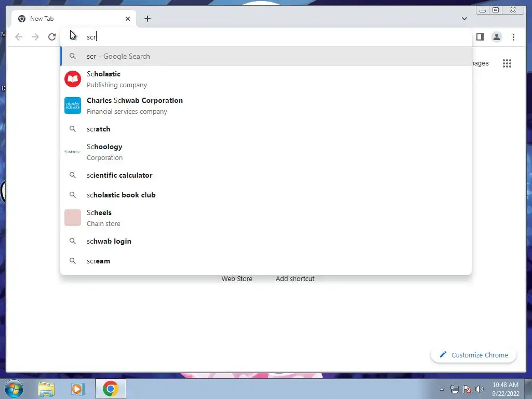Click the Scheels placeholder thumbnail
This screenshot has width=532, height=399.
(x=73, y=218)
